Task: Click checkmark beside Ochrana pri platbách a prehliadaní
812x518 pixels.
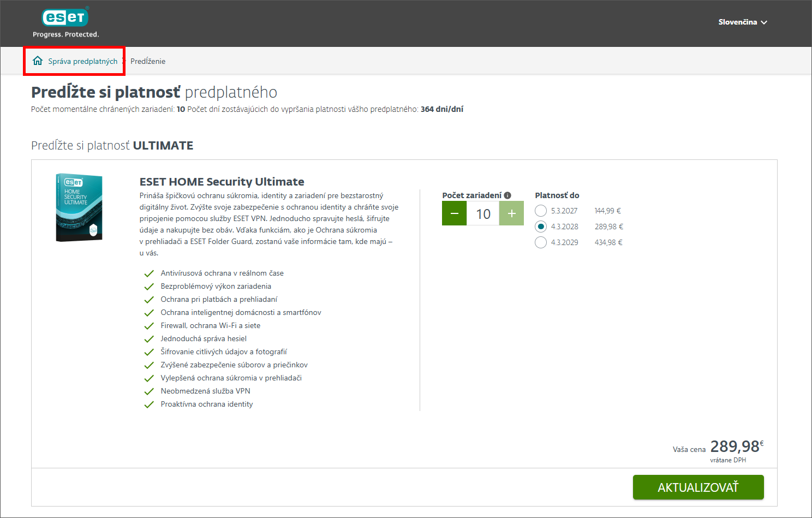Action: click(149, 300)
